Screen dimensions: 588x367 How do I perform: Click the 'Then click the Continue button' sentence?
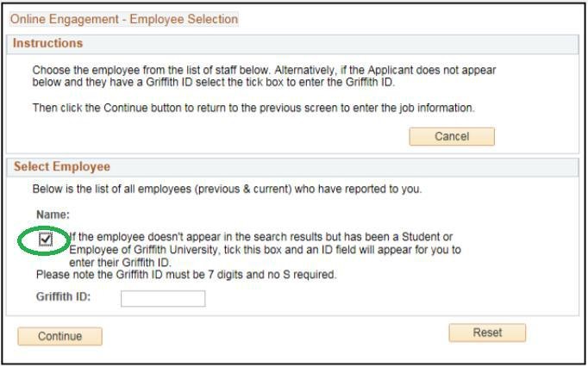(253, 108)
